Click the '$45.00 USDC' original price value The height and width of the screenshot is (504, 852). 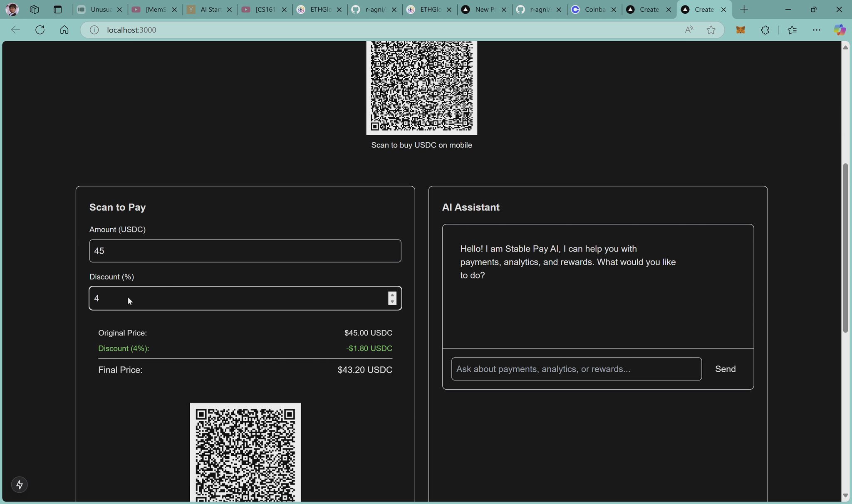click(x=368, y=333)
